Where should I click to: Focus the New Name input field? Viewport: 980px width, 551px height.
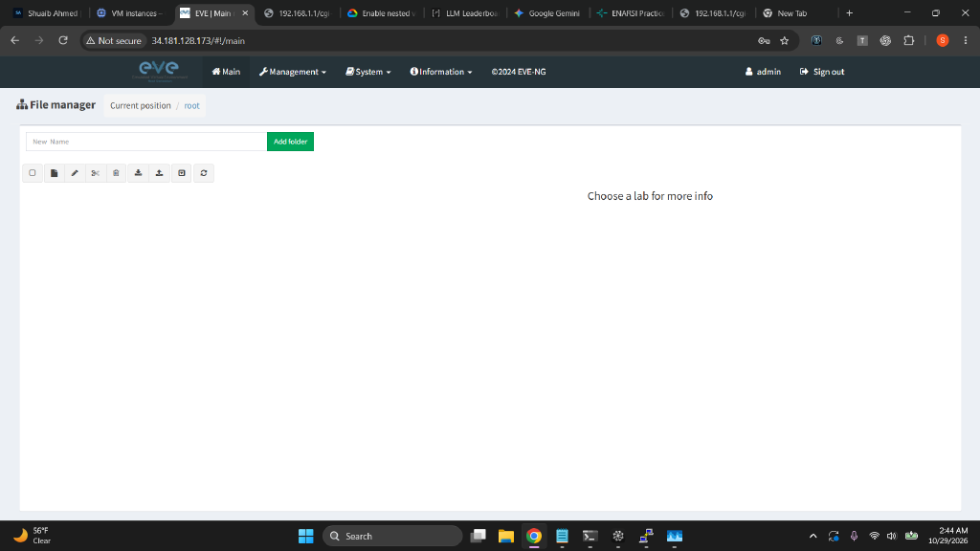point(146,142)
